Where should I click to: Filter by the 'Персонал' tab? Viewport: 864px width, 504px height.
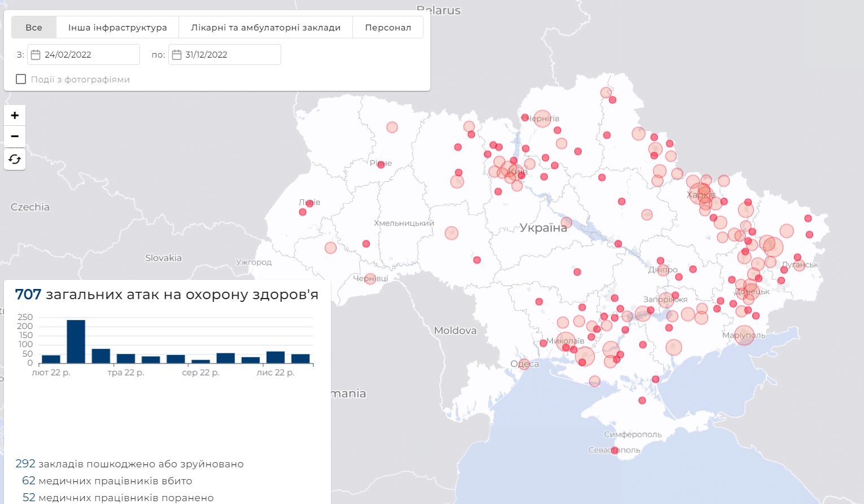(x=387, y=27)
